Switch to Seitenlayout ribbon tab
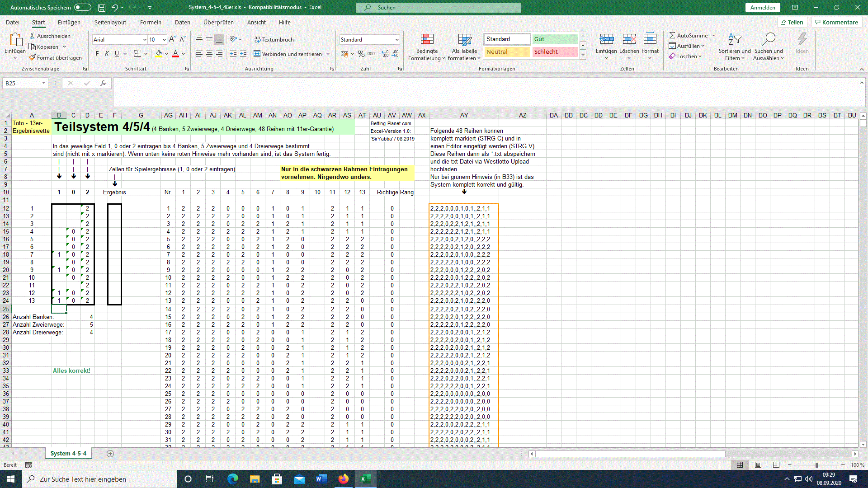 pyautogui.click(x=110, y=22)
